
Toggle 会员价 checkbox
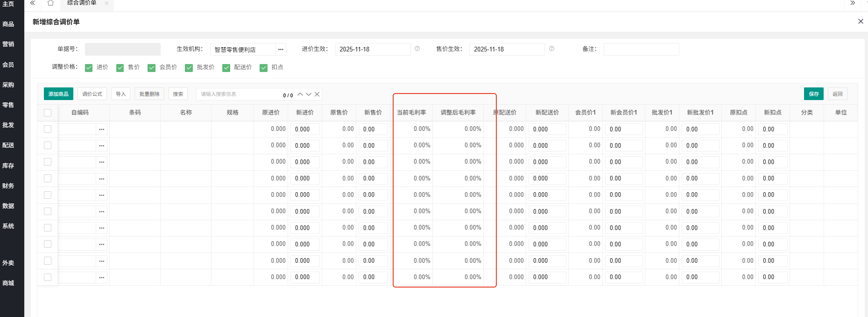(x=151, y=68)
